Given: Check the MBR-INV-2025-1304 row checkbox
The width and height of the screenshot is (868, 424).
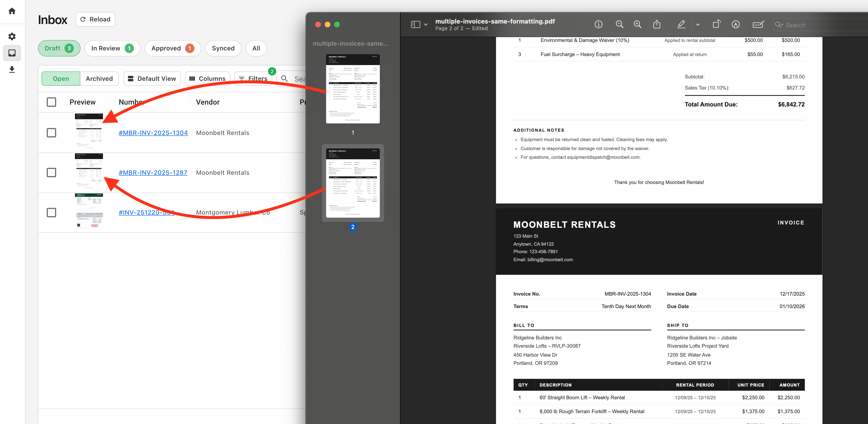Looking at the screenshot, I should [x=51, y=133].
